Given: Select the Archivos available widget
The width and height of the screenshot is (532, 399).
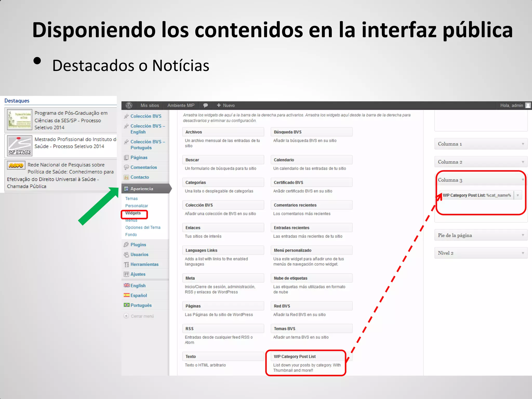Looking at the screenshot, I should pos(223,132).
